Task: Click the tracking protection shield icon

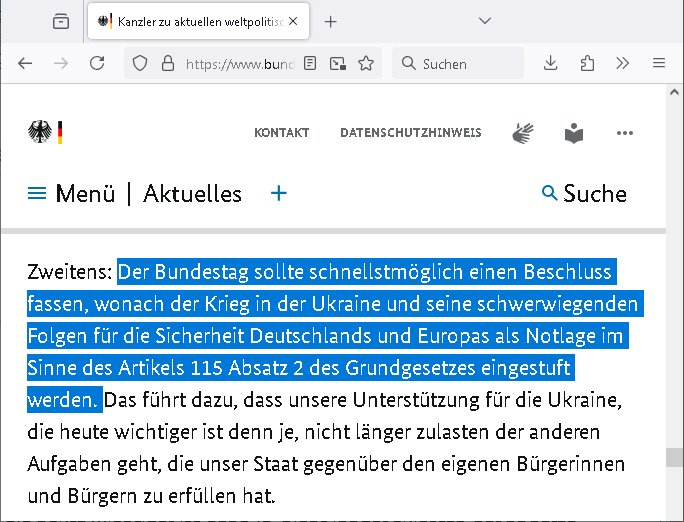Action: [x=140, y=63]
